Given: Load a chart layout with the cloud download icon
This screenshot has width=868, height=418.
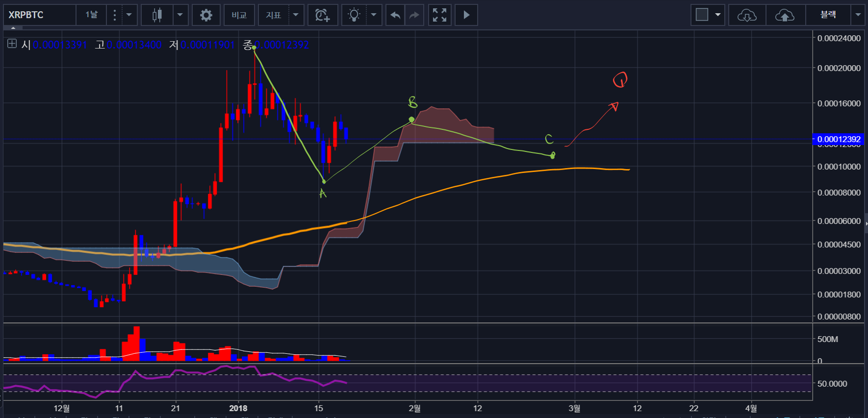Looking at the screenshot, I should point(747,15).
